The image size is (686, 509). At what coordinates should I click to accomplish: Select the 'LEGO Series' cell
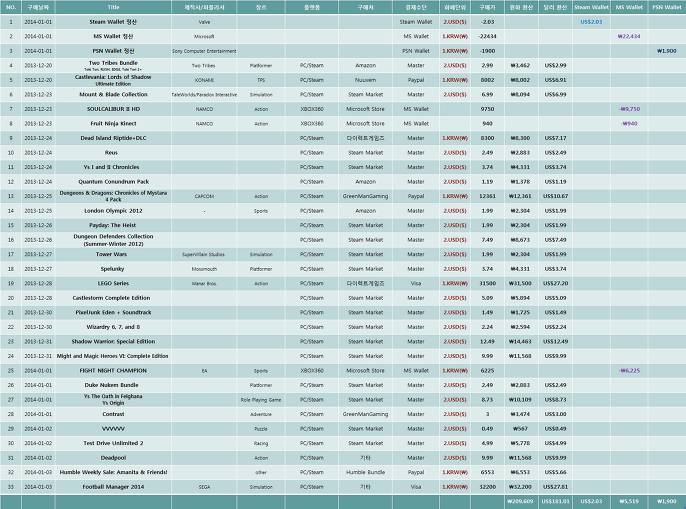point(113,283)
